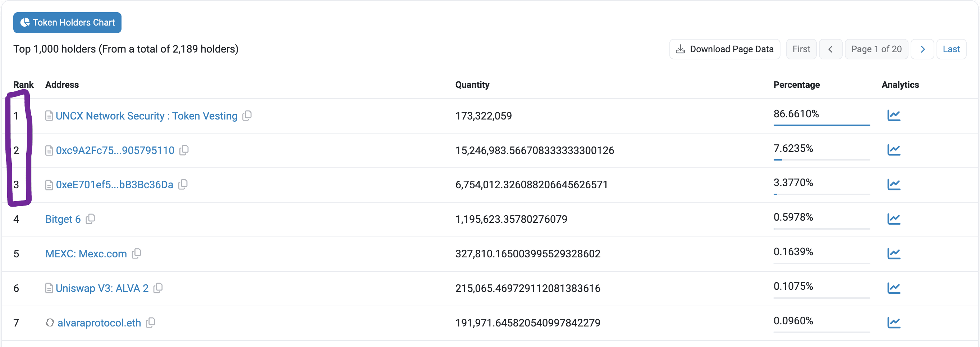Viewport: 980px width, 347px height.
Task: Copy the Uniswap V3: ALVA 2 address
Action: 158,288
